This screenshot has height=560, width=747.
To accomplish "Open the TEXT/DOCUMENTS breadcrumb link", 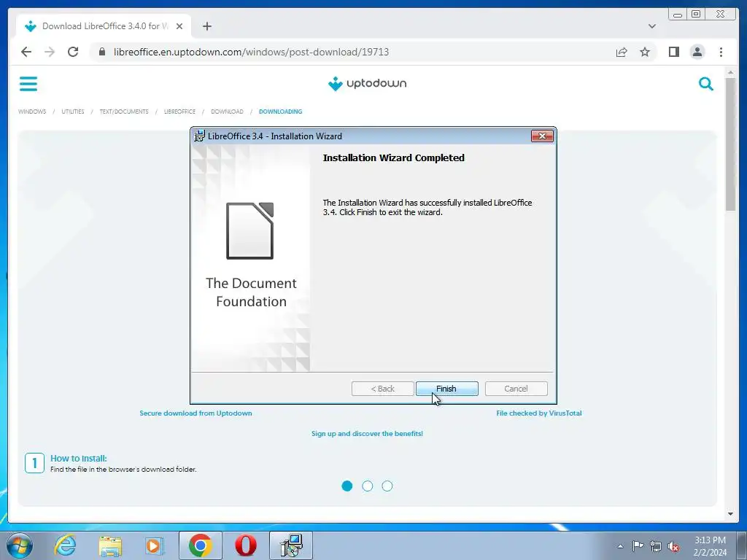I will pos(124,112).
